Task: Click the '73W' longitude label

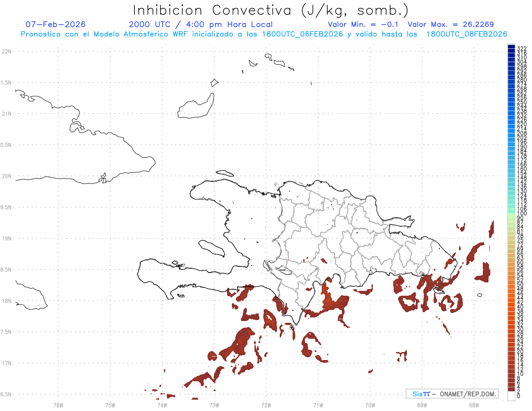Action: (x=214, y=405)
